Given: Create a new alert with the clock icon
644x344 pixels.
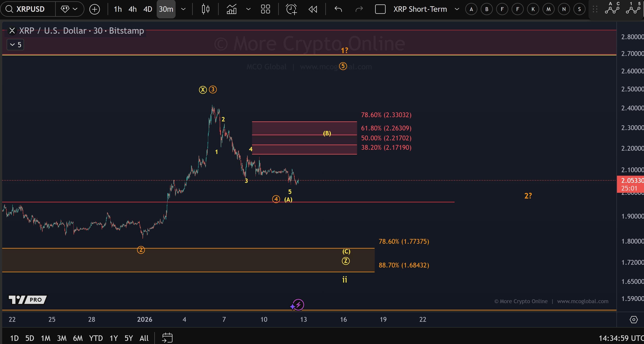Looking at the screenshot, I should click(x=291, y=9).
